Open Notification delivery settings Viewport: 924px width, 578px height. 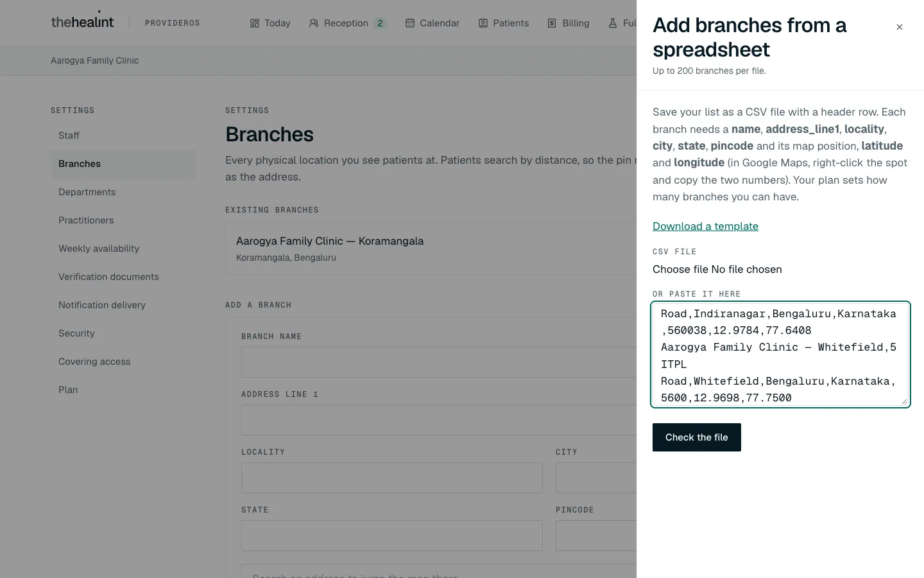pos(123,305)
